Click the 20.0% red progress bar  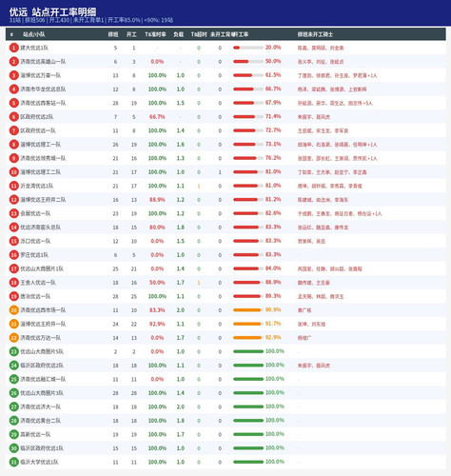click(248, 48)
